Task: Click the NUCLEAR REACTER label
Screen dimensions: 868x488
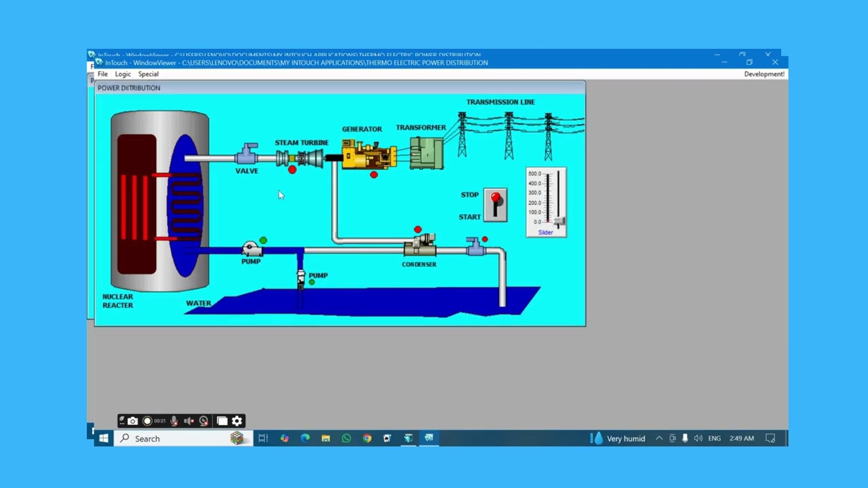Action: click(118, 301)
